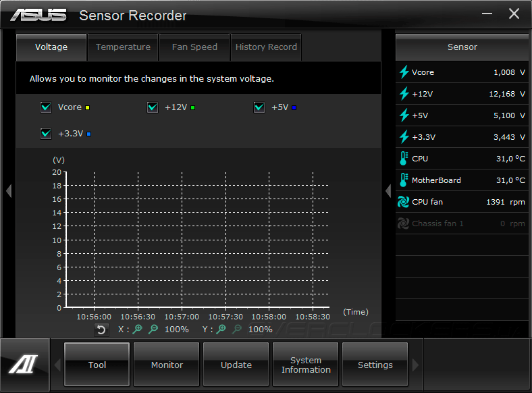The width and height of the screenshot is (532, 393).
Task: Uncheck the Vcore checkbox
Action: click(46, 107)
